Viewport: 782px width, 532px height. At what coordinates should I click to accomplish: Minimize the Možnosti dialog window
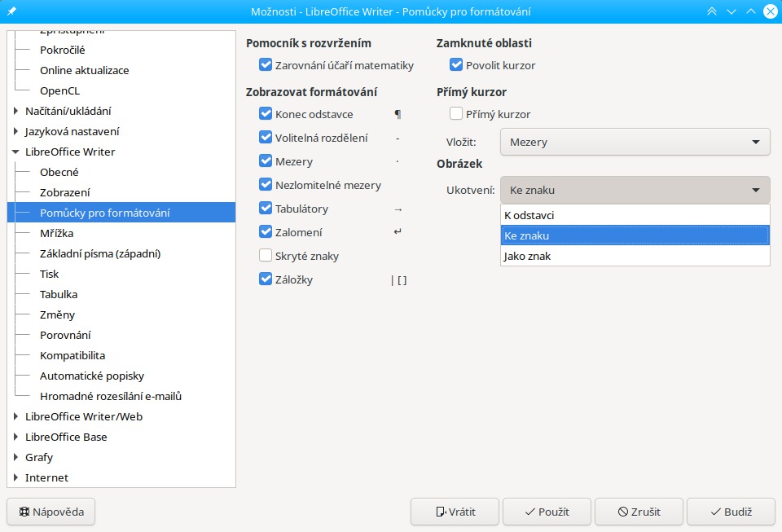731,11
